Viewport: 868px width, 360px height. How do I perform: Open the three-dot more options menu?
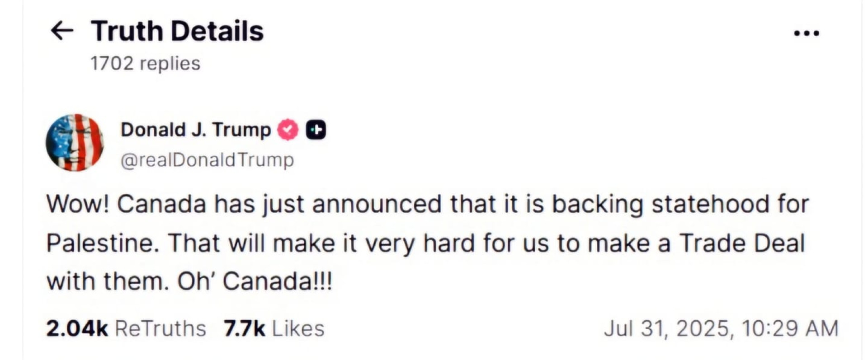[807, 33]
